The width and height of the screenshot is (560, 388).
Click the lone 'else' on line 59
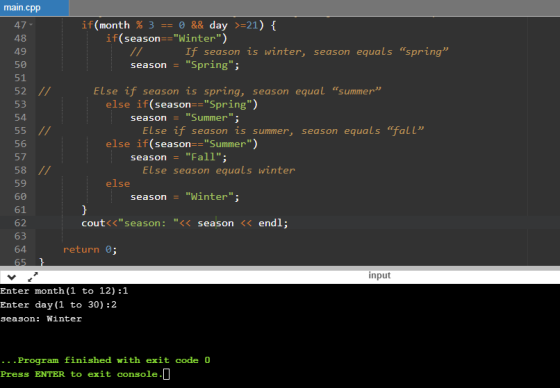[118, 184]
